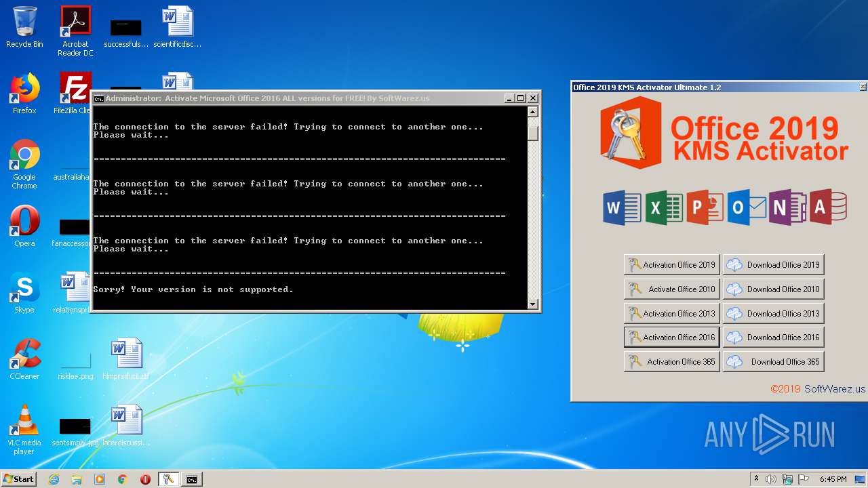Close the KMS Activator Ultimate window
Image resolution: width=868 pixels, height=488 pixels.
tap(863, 87)
